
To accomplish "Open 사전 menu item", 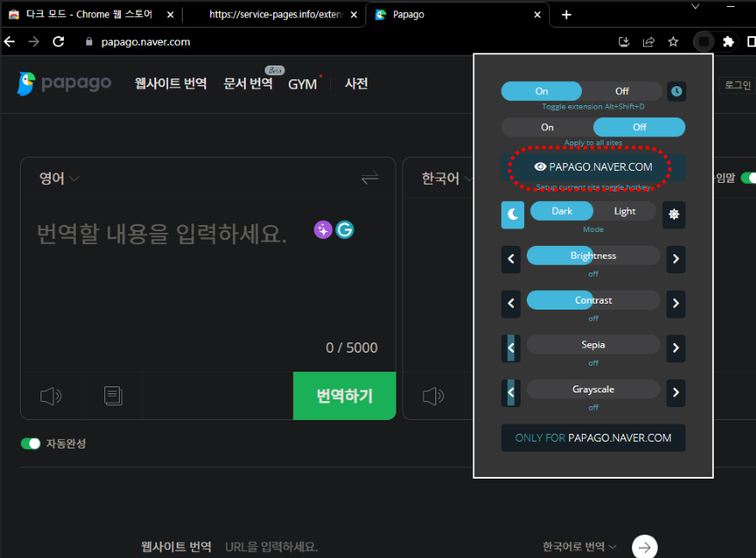I will (x=356, y=84).
